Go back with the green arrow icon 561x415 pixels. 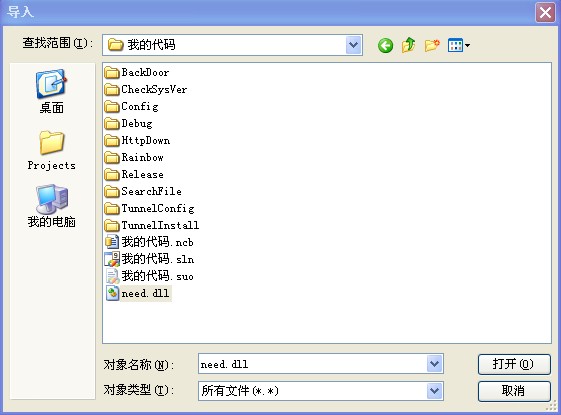pyautogui.click(x=385, y=45)
